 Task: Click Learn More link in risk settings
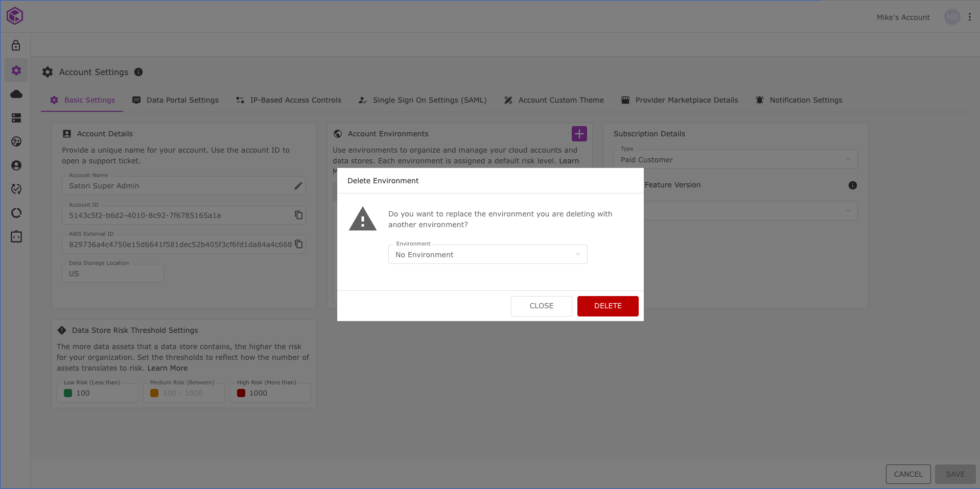tap(168, 368)
